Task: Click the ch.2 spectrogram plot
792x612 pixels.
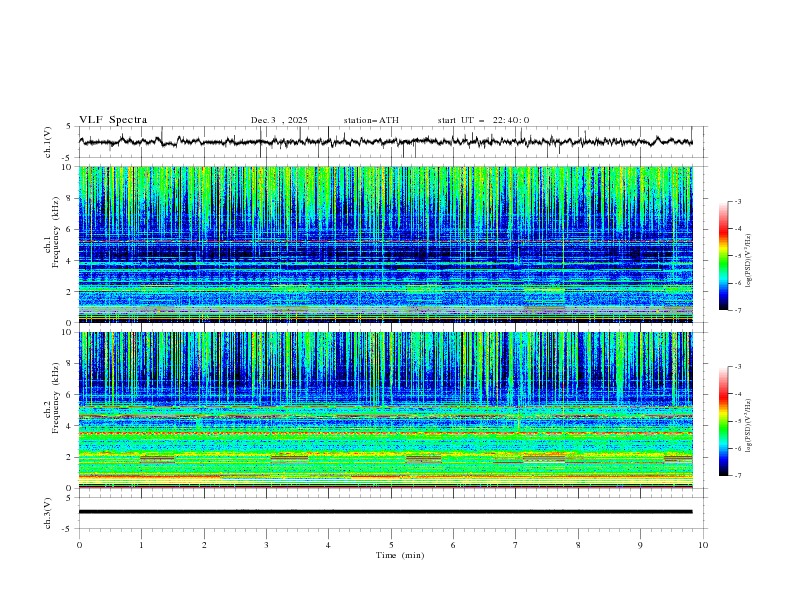Action: point(385,410)
